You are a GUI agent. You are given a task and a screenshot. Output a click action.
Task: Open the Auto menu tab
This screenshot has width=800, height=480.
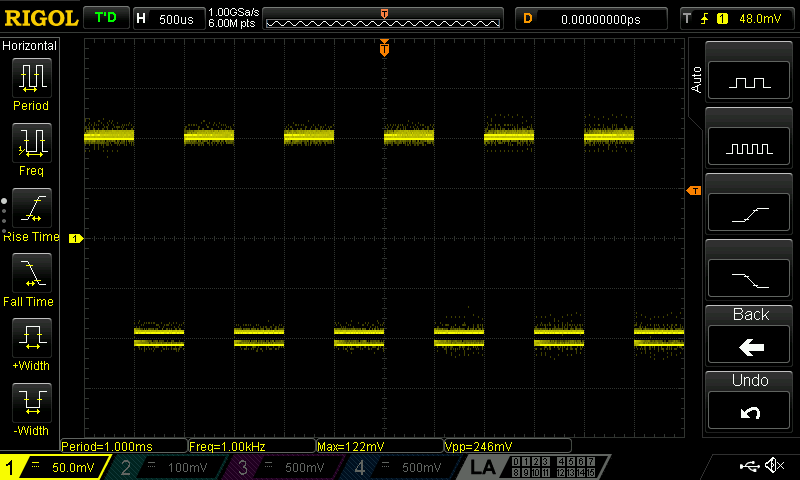(696, 80)
